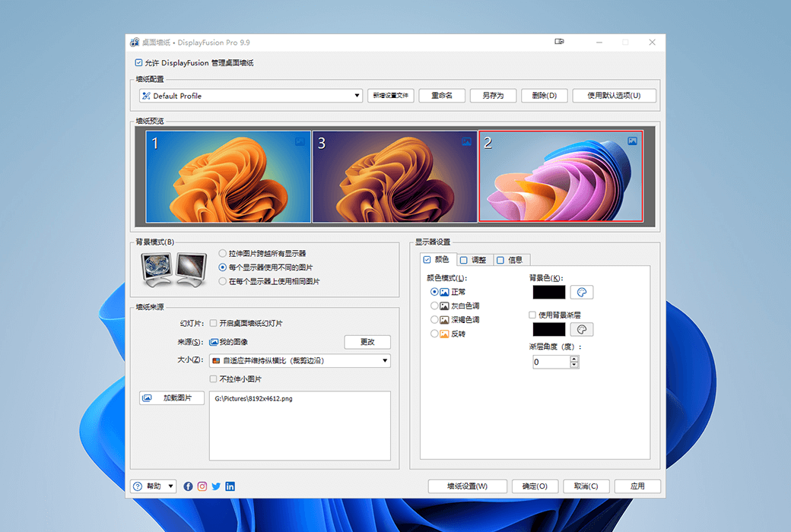This screenshot has height=532, width=791.
Task: Open the Facebook icon at bottom
Action: point(188,486)
